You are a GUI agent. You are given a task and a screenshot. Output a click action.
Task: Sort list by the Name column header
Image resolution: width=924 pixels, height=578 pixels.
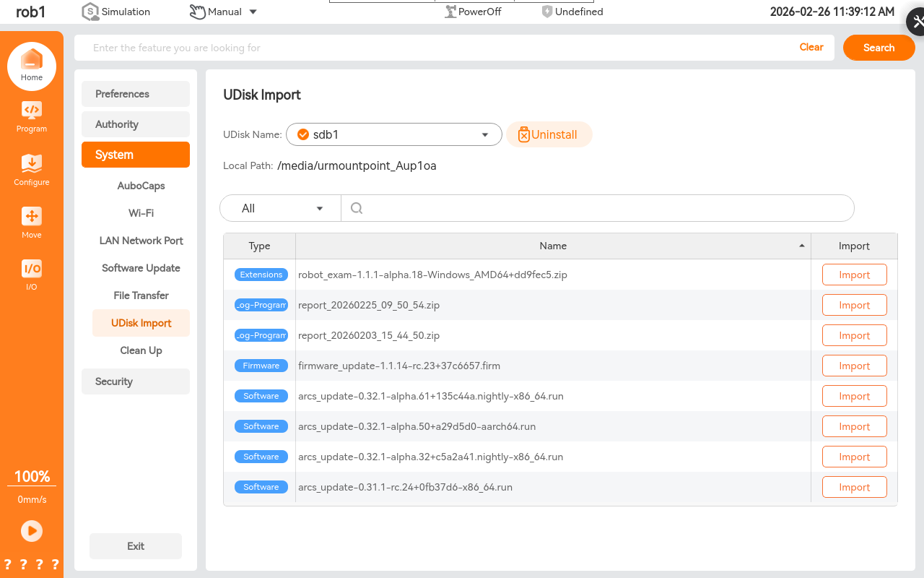point(553,246)
